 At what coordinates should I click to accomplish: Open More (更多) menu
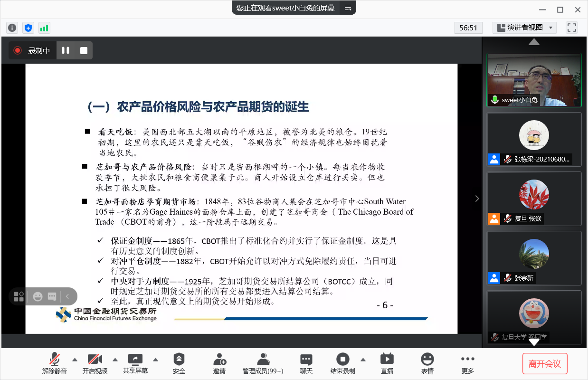coord(468,363)
